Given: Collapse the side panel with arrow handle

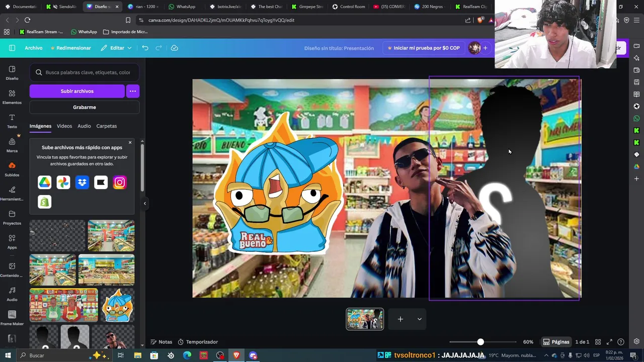Looking at the screenshot, I should (145, 204).
